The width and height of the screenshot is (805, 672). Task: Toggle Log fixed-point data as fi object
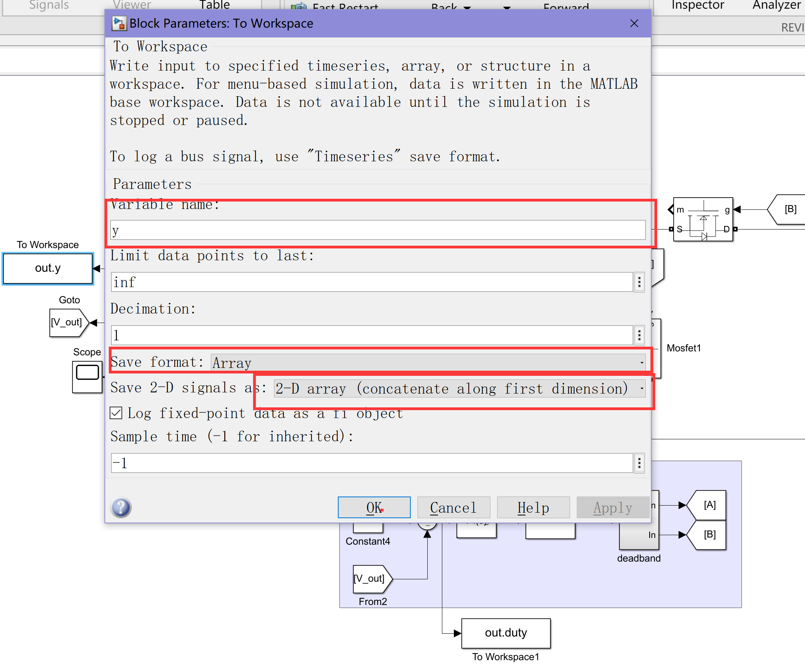[116, 413]
